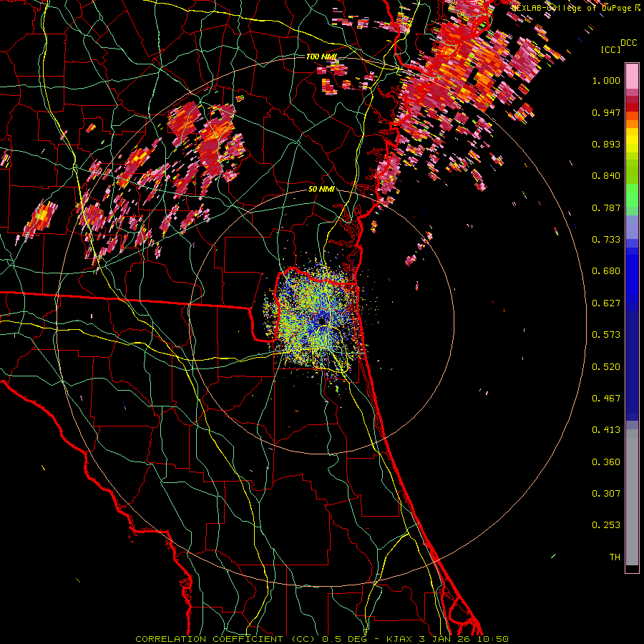
Task: Click the TH threshold label
Action: [x=615, y=557]
